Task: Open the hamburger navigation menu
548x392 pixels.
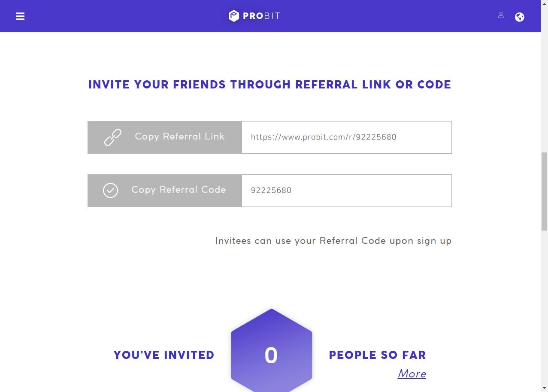Action: (20, 16)
